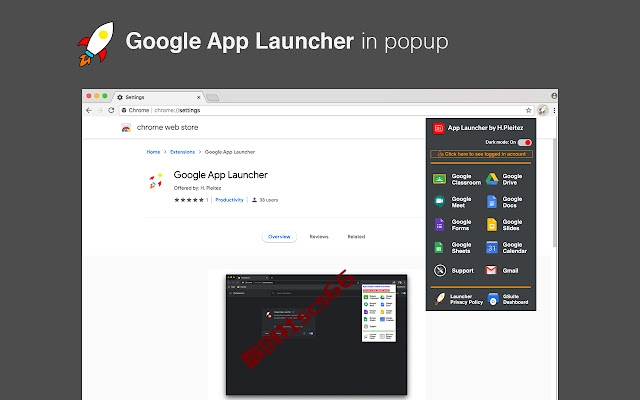Click the rocket extension icon in toolbar
This screenshot has width=640, height=400.
click(x=542, y=110)
